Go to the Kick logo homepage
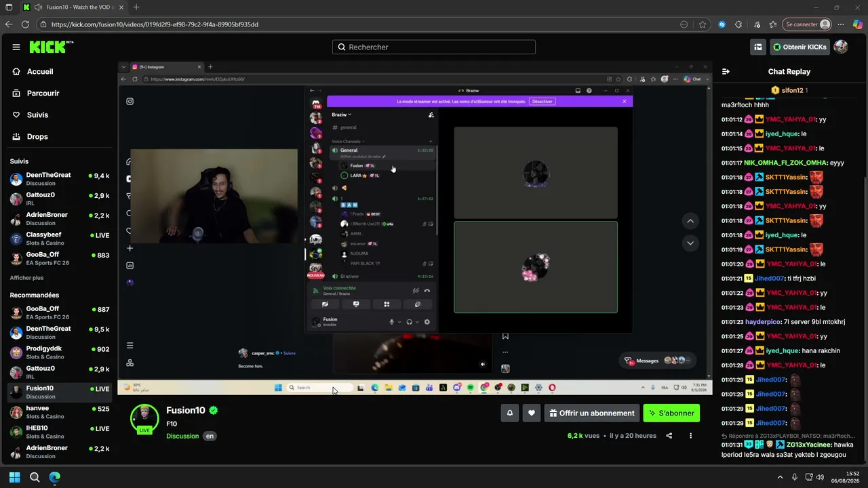The height and width of the screenshot is (488, 868). tap(51, 47)
